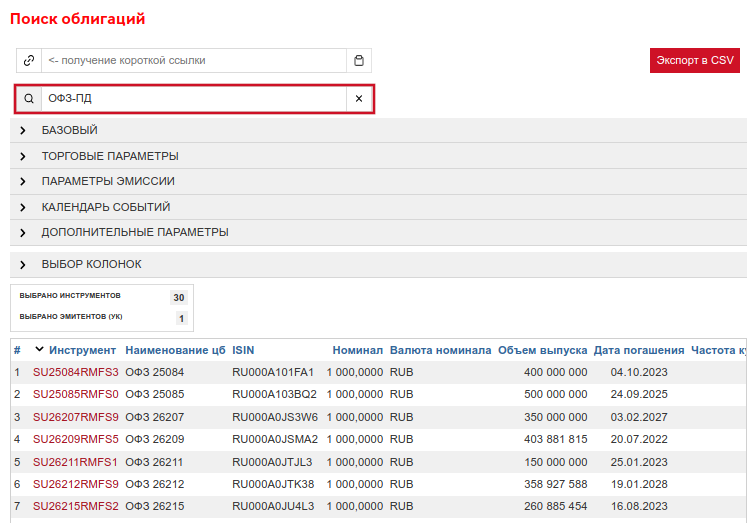753x523 pixels.
Task: Open SU26212RMFS9 instrument link
Action: (75, 484)
